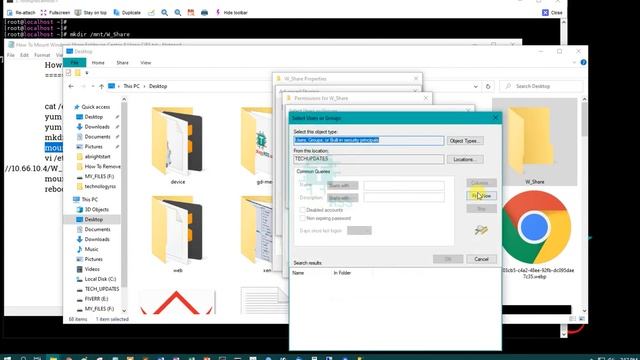Open the Description Starts with dropdown
This screenshot has height=360, width=640.
click(342, 198)
